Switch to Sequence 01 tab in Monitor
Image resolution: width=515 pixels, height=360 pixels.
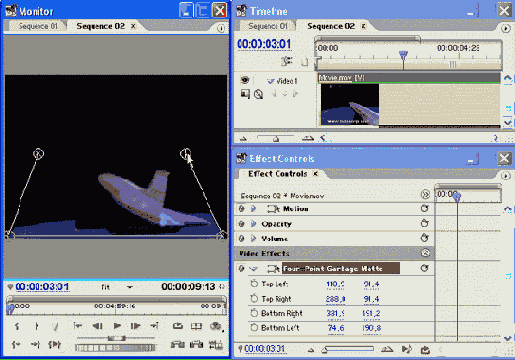[38, 26]
